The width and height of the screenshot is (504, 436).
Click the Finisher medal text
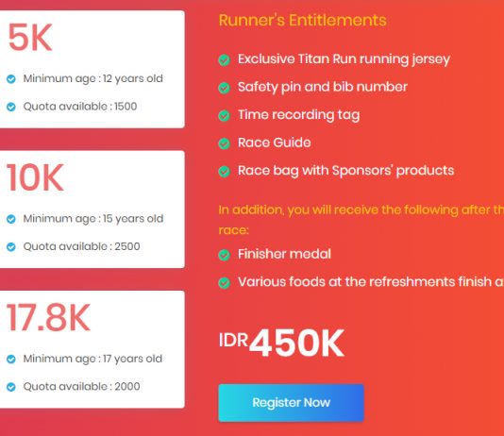[x=284, y=254]
